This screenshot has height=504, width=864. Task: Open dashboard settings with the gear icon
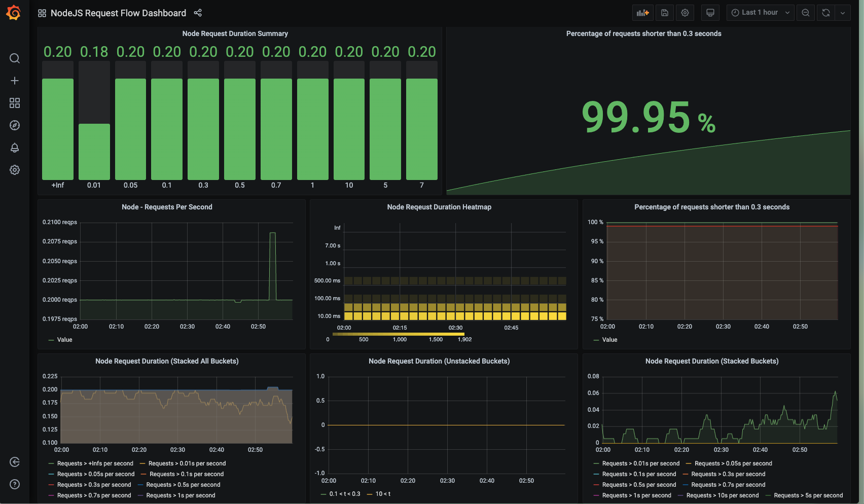coord(685,12)
